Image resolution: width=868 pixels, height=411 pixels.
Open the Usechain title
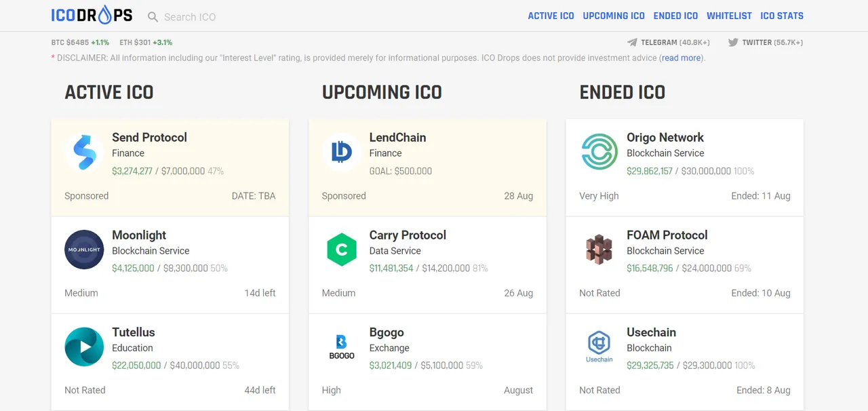click(651, 332)
